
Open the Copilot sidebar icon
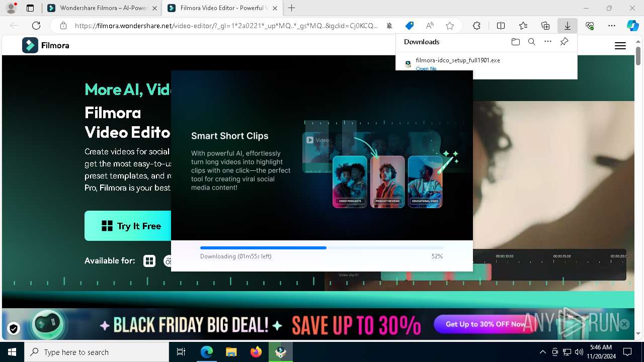[632, 26]
